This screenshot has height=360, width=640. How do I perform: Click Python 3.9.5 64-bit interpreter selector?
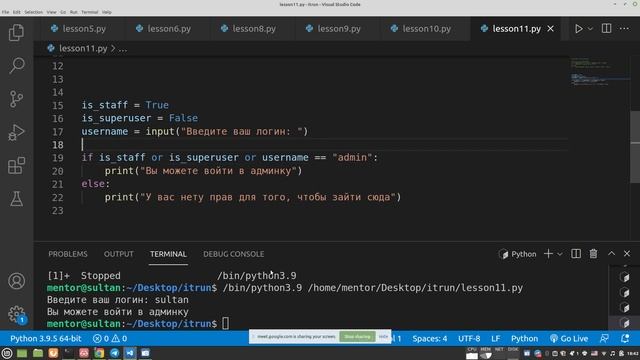pos(46,338)
